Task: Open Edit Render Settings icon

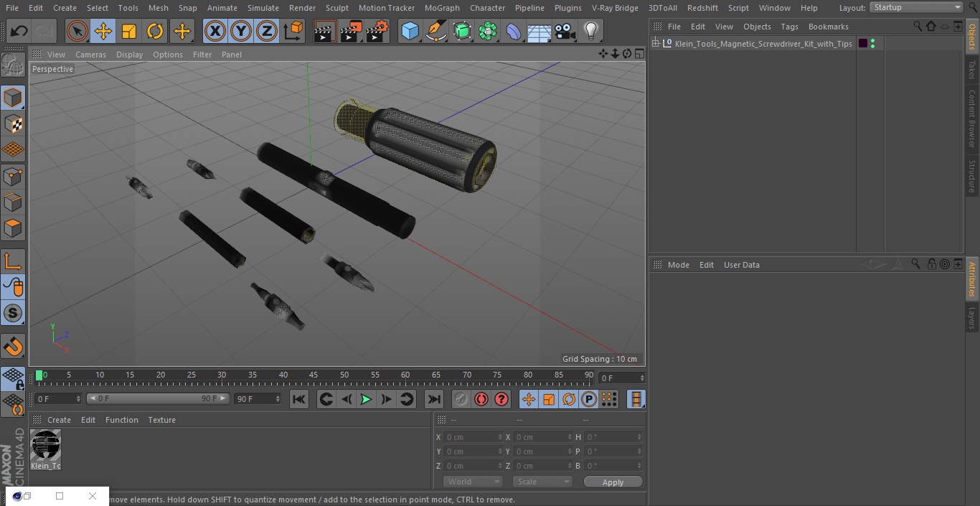Action: (377, 31)
